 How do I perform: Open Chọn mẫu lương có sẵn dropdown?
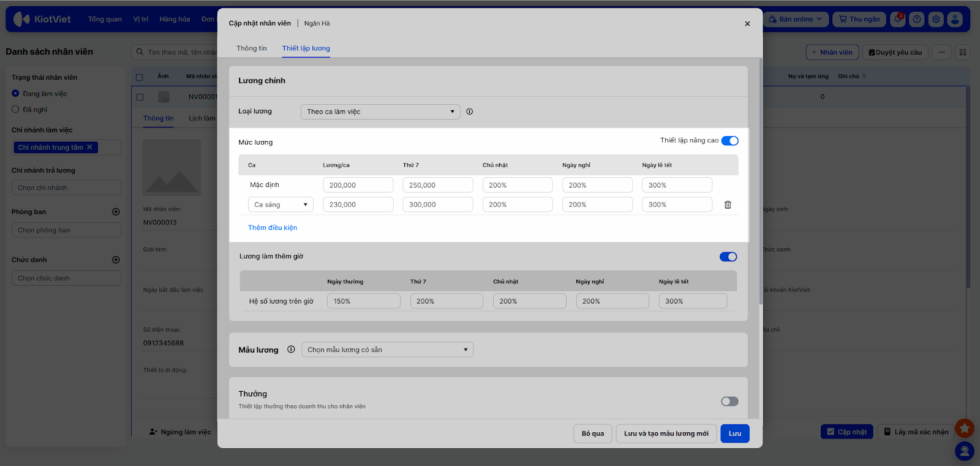(x=387, y=350)
